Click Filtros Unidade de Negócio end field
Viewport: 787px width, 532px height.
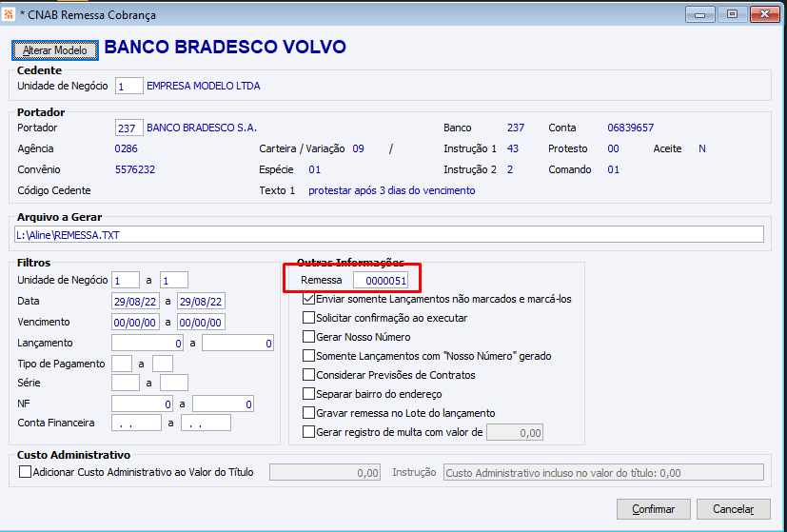click(174, 280)
